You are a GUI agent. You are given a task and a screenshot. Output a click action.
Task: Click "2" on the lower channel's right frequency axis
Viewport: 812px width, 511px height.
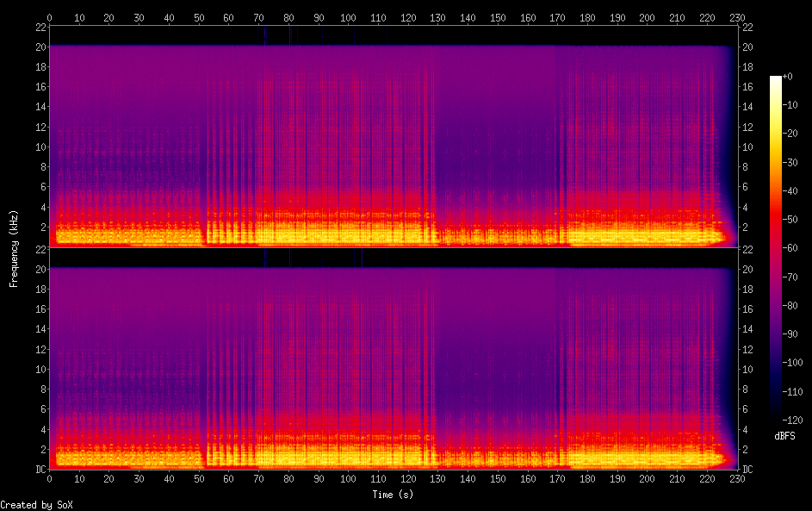745,449
